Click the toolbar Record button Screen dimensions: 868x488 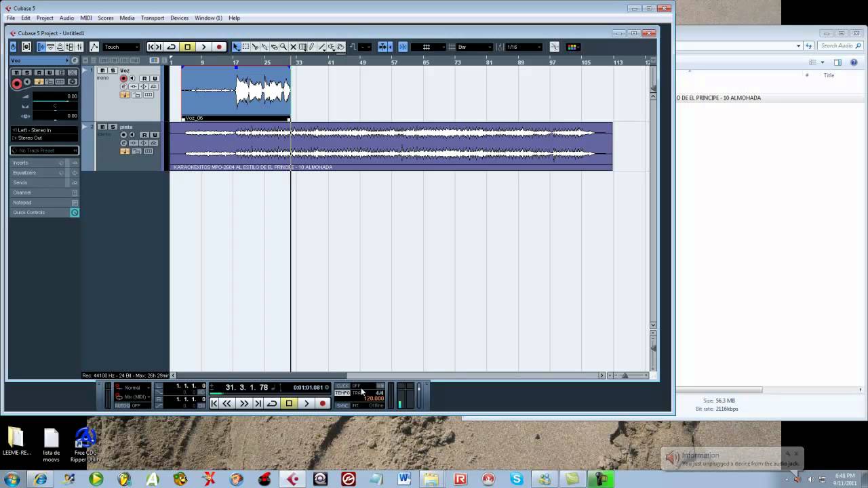219,47
